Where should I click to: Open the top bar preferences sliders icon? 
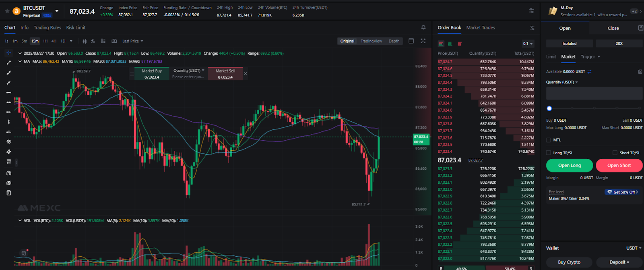tap(532, 11)
